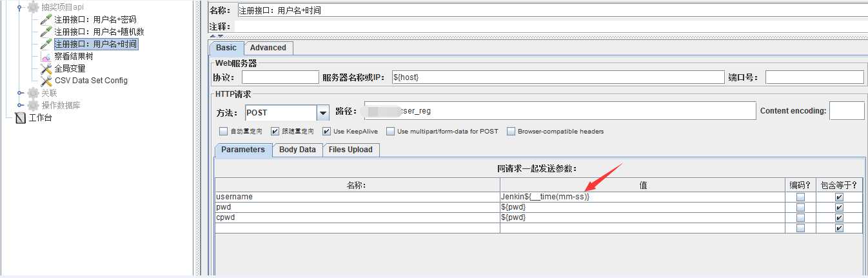Uncheck 包含等于? box in cpwd row
Image resolution: width=868 pixels, height=278 pixels.
pyautogui.click(x=839, y=218)
